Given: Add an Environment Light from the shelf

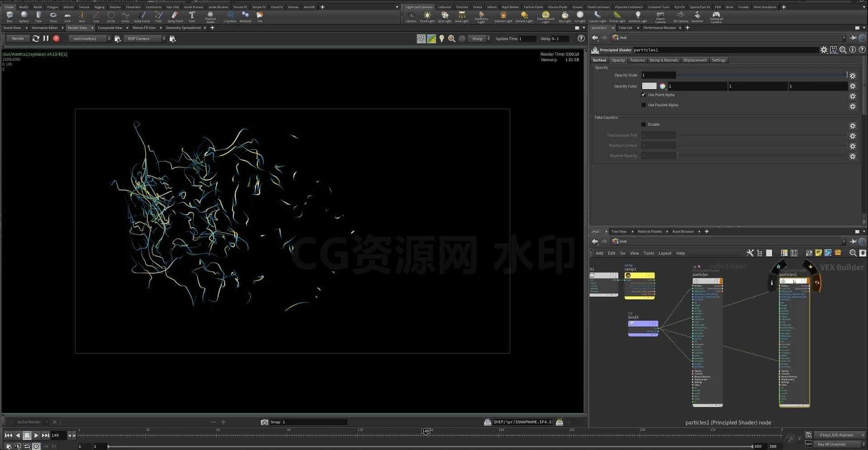Looking at the screenshot, I should (x=545, y=17).
